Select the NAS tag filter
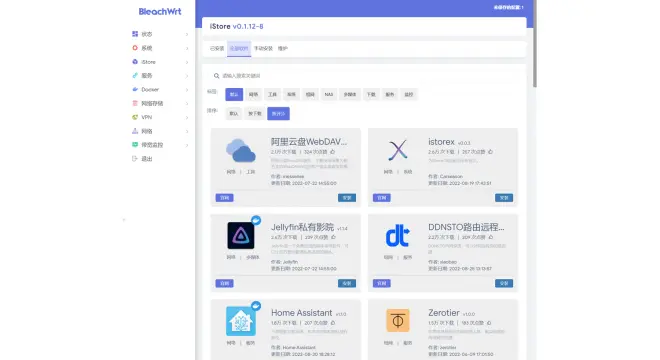Screen dimensions: 660x360 tap(329, 94)
